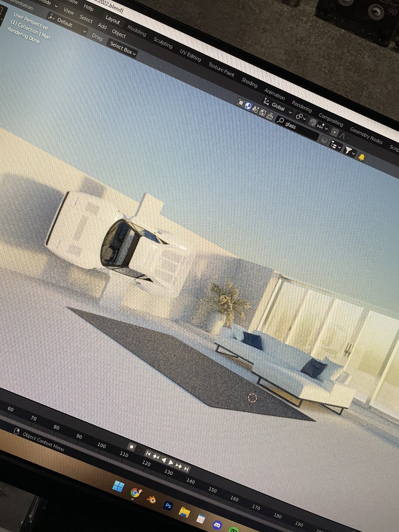Play the animation forward
The width and height of the screenshot is (399, 532).
pyautogui.click(x=171, y=462)
